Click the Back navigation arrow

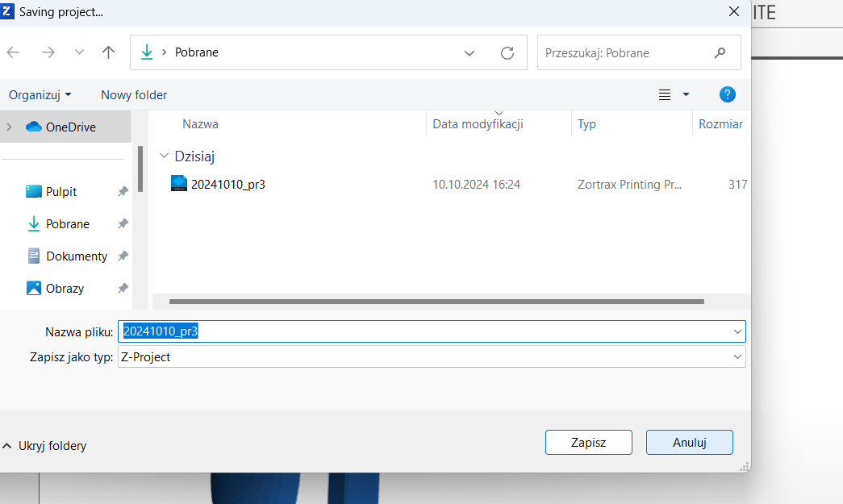(13, 52)
